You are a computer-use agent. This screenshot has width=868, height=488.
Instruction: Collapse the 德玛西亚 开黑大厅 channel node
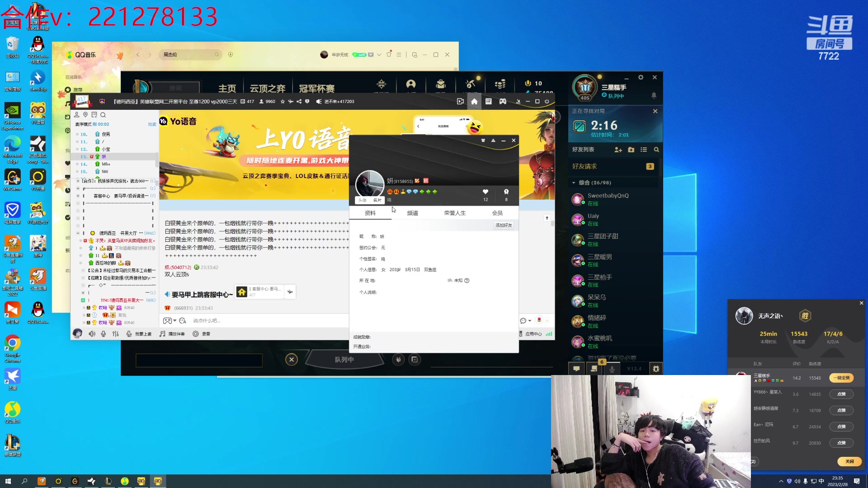click(78, 233)
